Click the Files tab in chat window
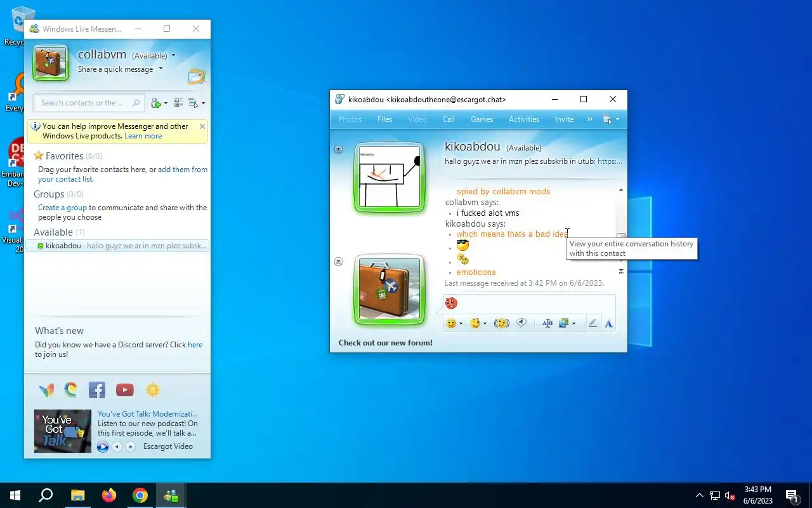This screenshot has height=508, width=812. [384, 119]
